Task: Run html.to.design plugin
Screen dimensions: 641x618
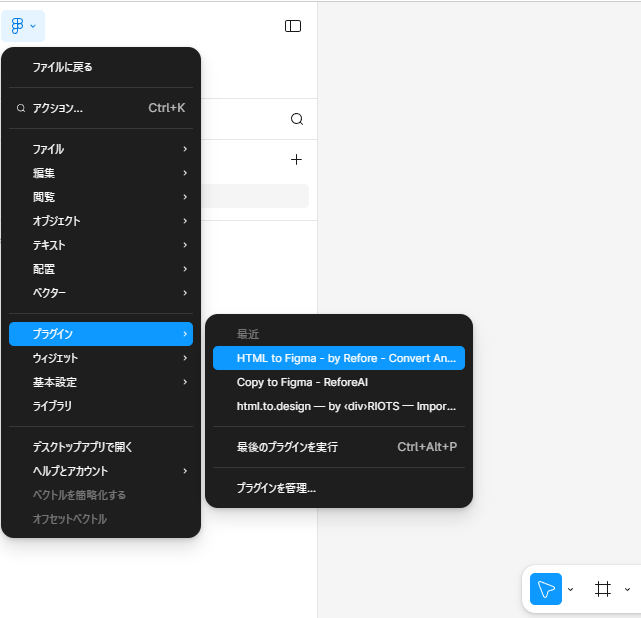Action: click(x=339, y=406)
